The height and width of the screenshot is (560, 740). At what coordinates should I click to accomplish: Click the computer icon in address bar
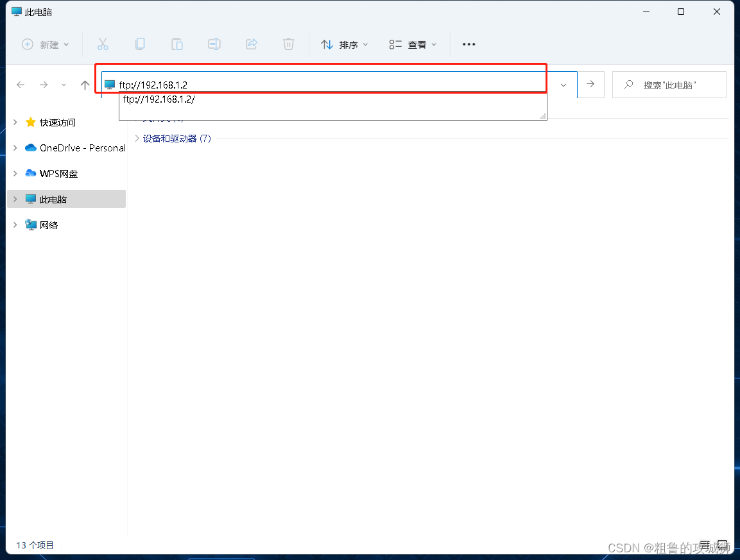(110, 85)
